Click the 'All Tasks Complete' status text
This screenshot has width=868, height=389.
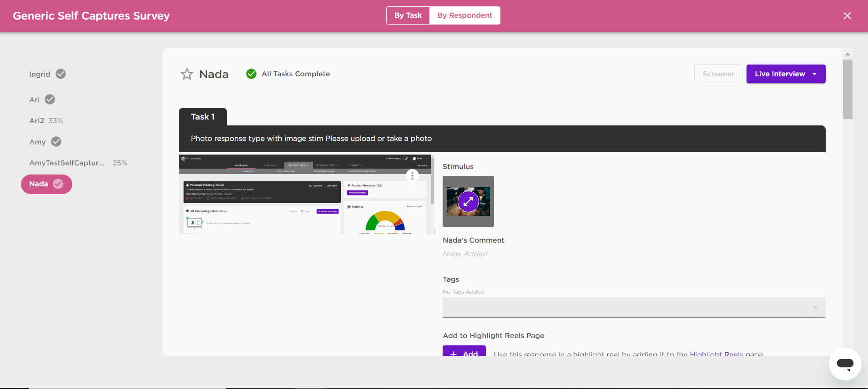point(296,74)
